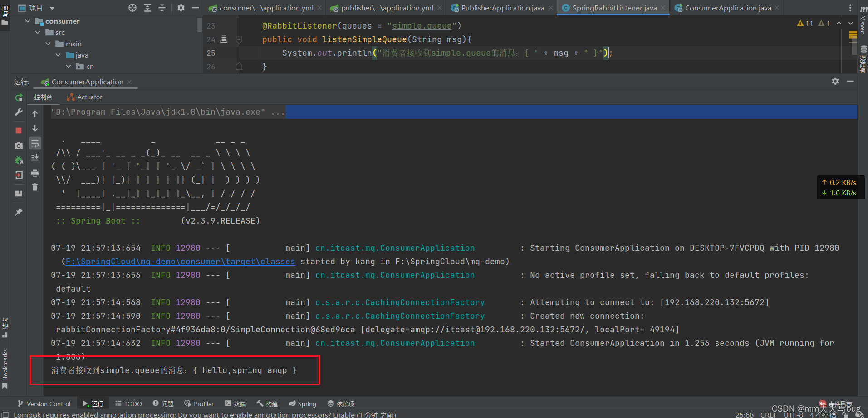Open the target\classes path link
This screenshot has height=418, width=868.
pos(181,262)
